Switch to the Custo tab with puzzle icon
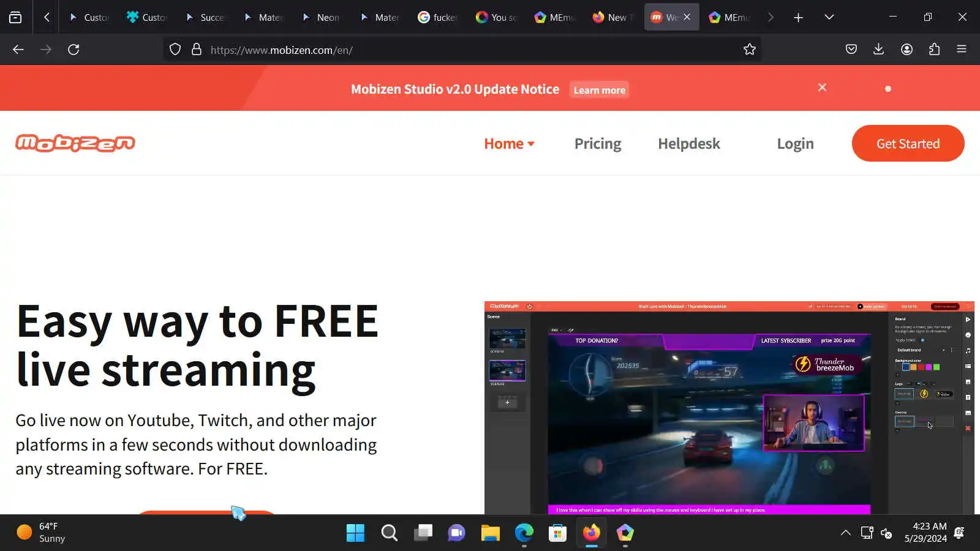The width and height of the screenshot is (980, 551). pos(148,17)
